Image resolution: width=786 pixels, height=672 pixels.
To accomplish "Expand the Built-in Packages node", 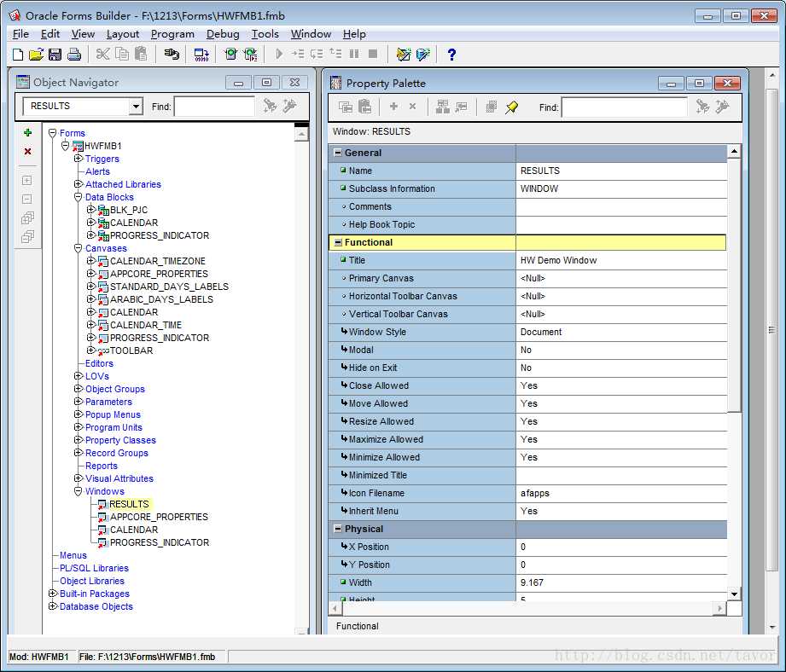I will (x=53, y=593).
